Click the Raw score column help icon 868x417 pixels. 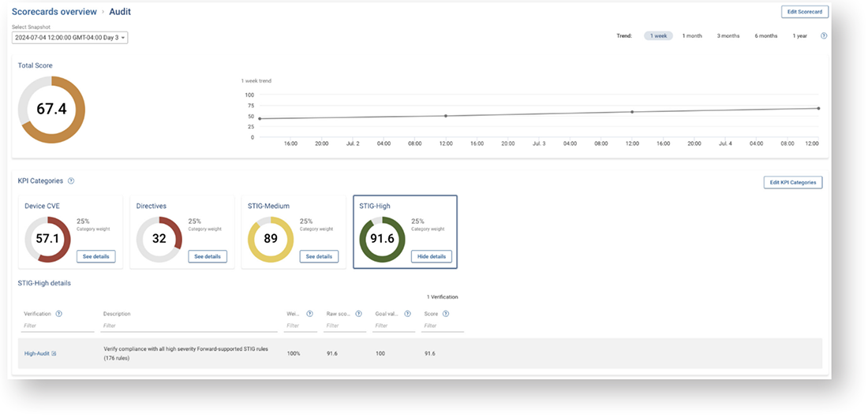[x=358, y=314]
